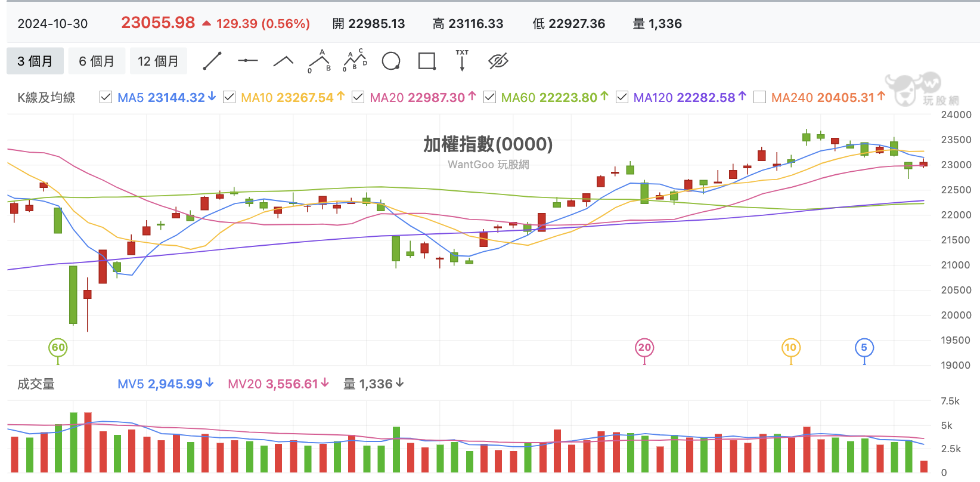This screenshot has height=482, width=980.
Task: Activate the 0-A-B-C-D pattern tool
Action: tap(355, 61)
